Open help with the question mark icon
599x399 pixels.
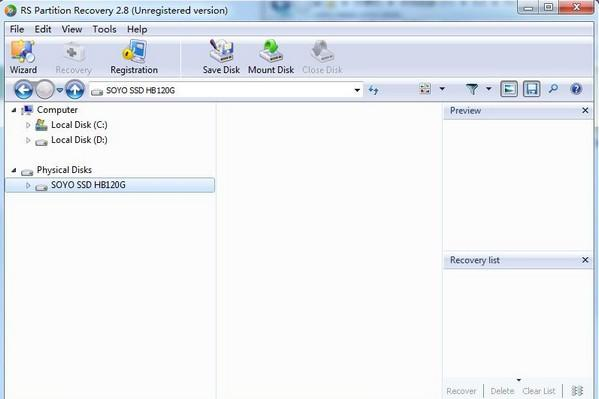576,89
